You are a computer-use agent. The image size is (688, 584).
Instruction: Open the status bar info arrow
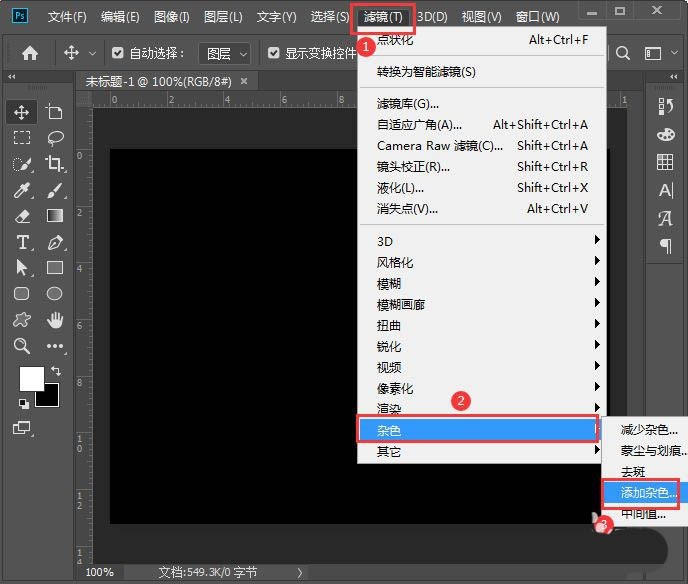pyautogui.click(x=300, y=572)
